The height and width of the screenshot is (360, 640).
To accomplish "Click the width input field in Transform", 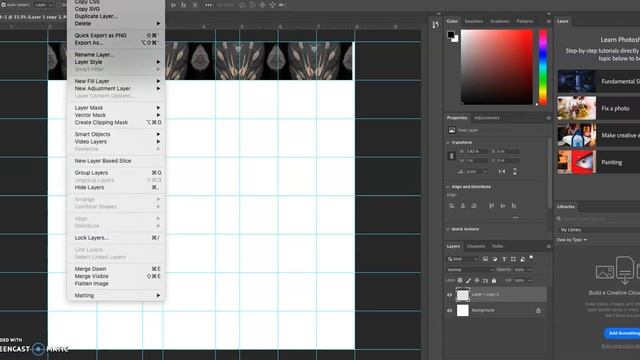I will point(476,151).
